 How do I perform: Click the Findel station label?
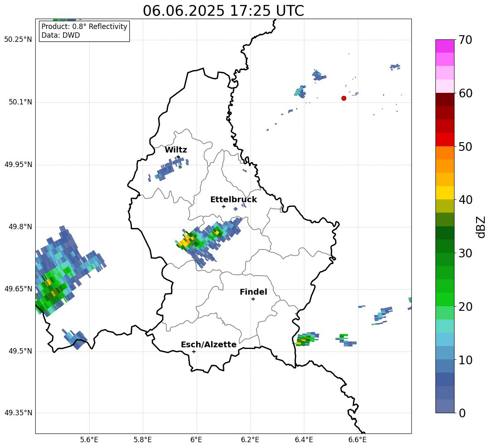point(253,292)
